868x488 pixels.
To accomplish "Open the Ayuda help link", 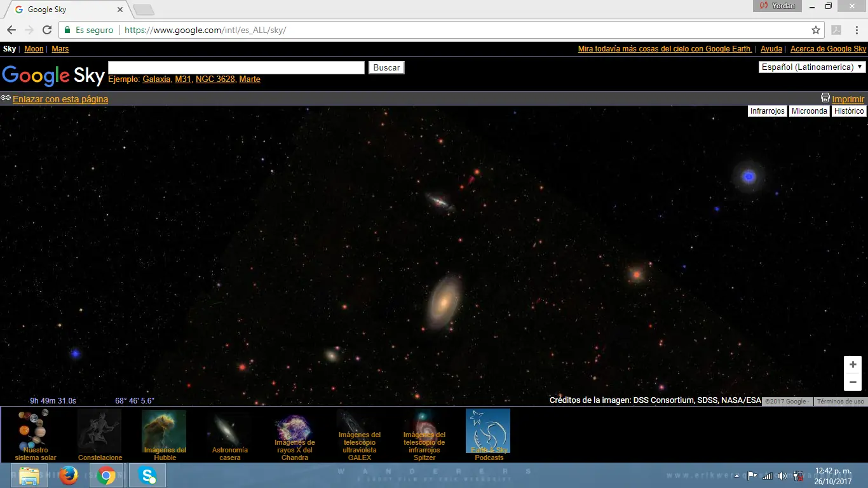I will coord(771,49).
